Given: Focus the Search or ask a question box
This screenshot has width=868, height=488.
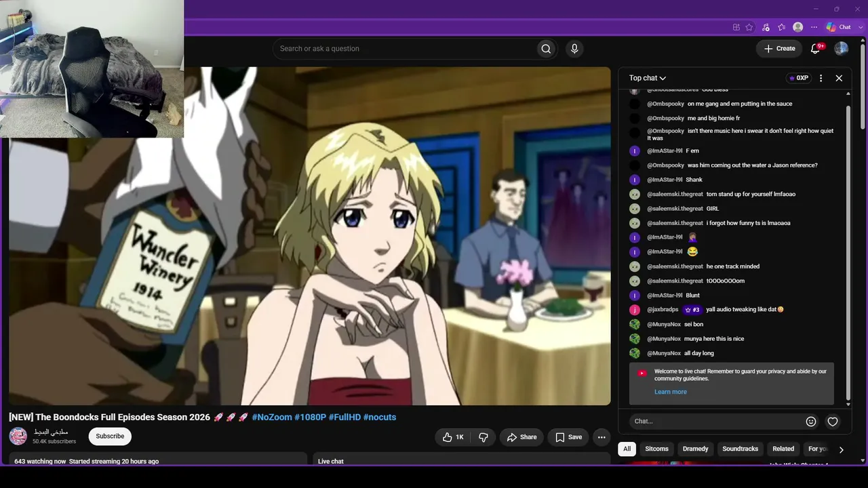Looking at the screenshot, I should point(405,49).
